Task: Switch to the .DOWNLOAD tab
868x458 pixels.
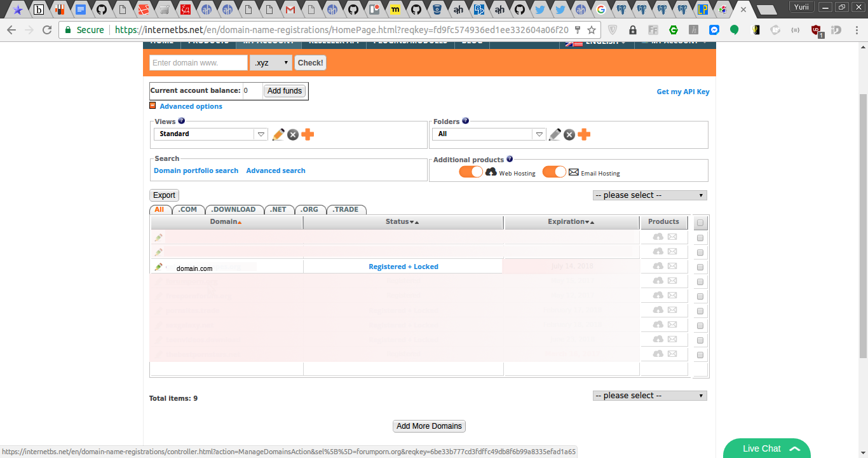Action: 233,209
